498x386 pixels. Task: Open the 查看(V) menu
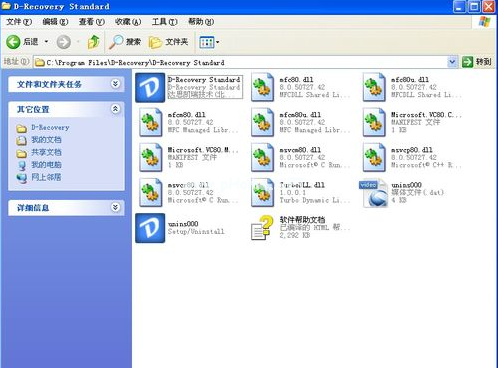(92, 22)
